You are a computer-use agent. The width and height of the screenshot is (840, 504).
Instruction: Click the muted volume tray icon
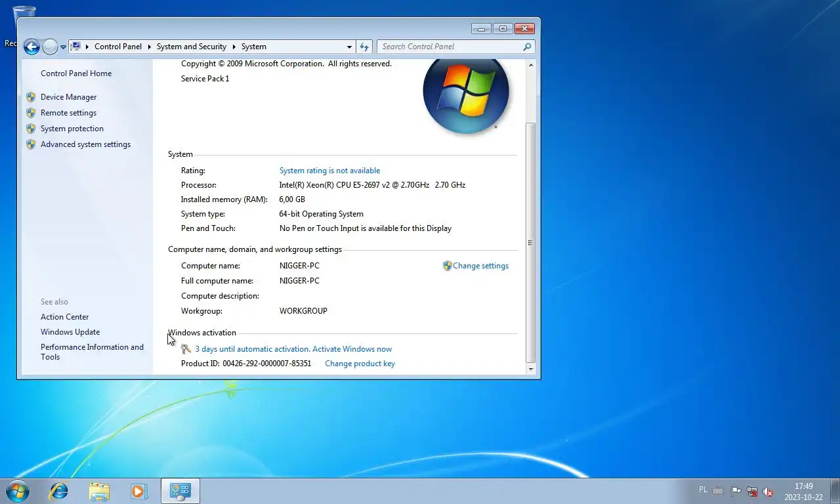point(768,492)
